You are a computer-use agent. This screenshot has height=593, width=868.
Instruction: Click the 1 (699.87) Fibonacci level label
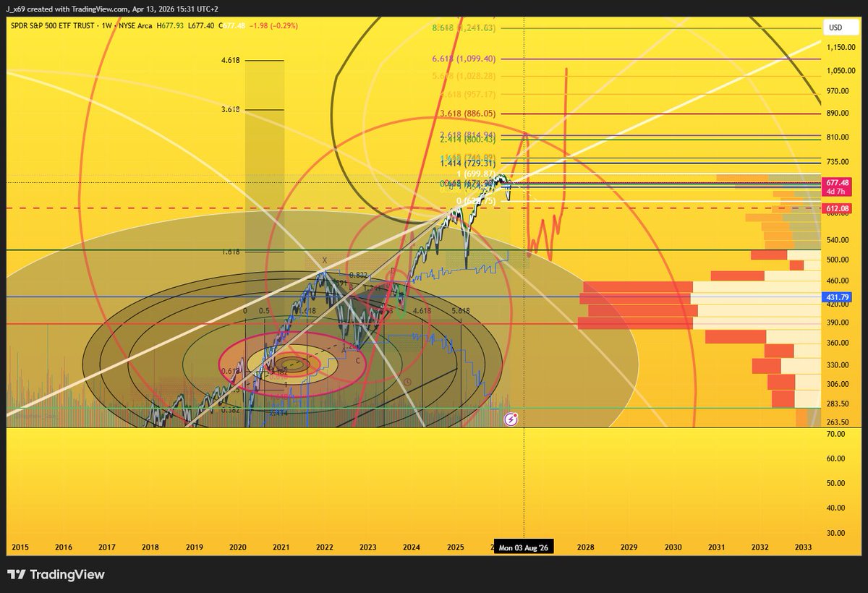point(477,174)
